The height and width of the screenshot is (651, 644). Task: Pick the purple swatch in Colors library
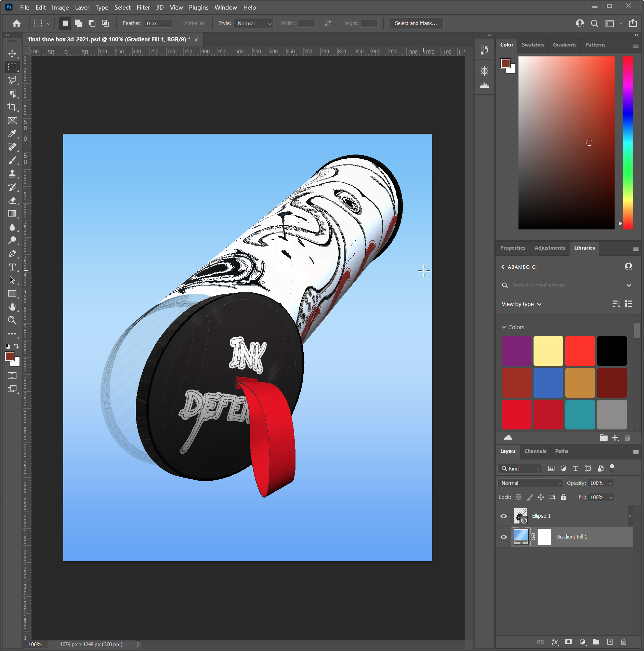pyautogui.click(x=516, y=350)
